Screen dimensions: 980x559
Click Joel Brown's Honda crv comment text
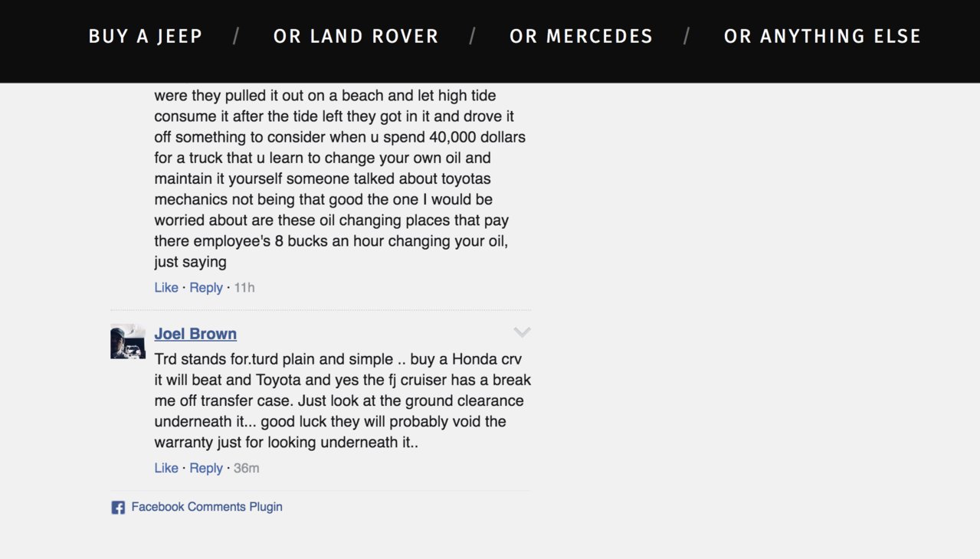pyautogui.click(x=343, y=400)
